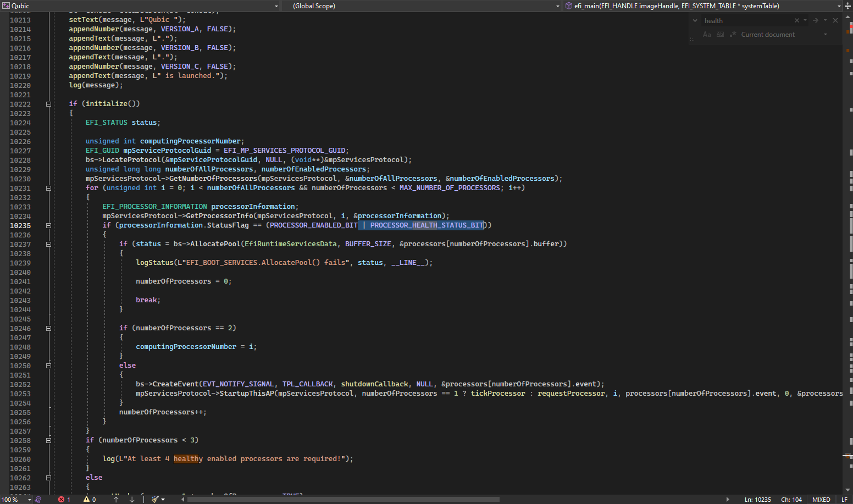The width and height of the screenshot is (853, 504).
Task: Click Find Next arrow
Action: [816, 21]
